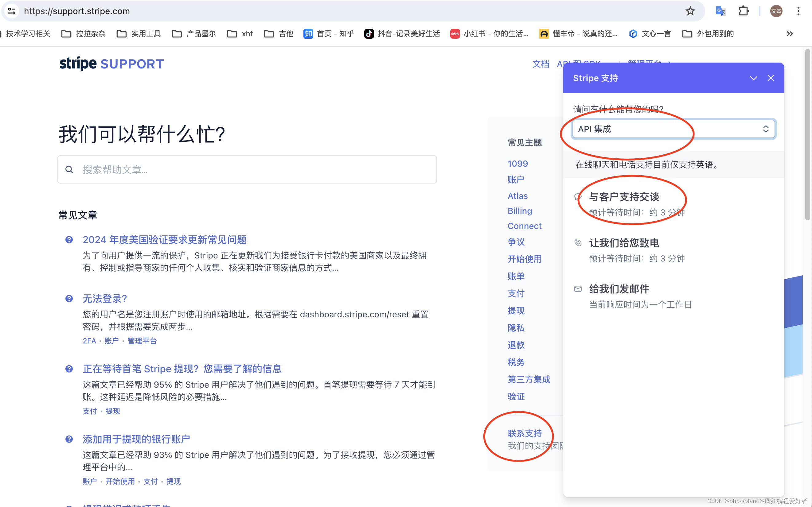Screen dimensions: 812x507
Task: View site information icon beside the URL
Action: tap(12, 11)
